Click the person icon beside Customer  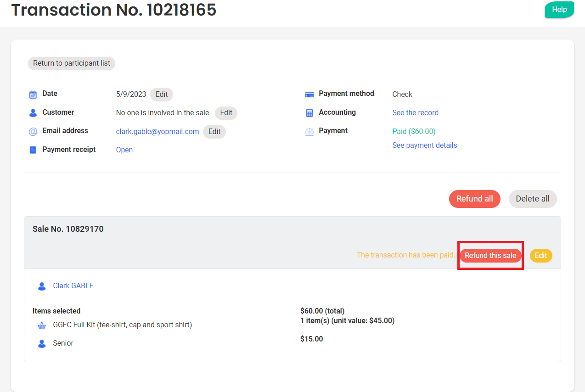click(33, 113)
